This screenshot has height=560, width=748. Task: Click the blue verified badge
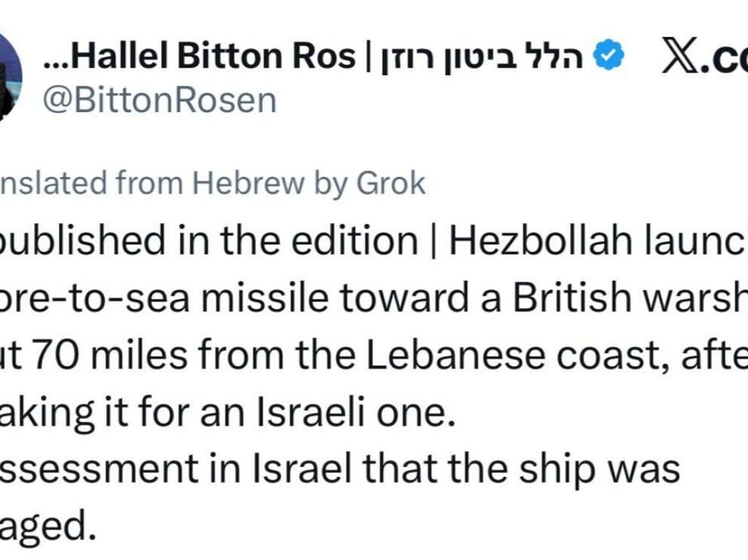click(608, 55)
